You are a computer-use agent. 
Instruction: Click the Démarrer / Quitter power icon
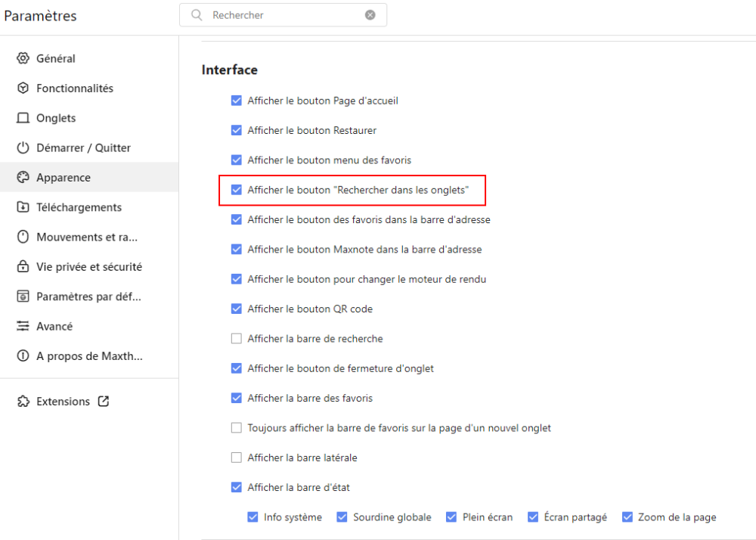tap(23, 147)
